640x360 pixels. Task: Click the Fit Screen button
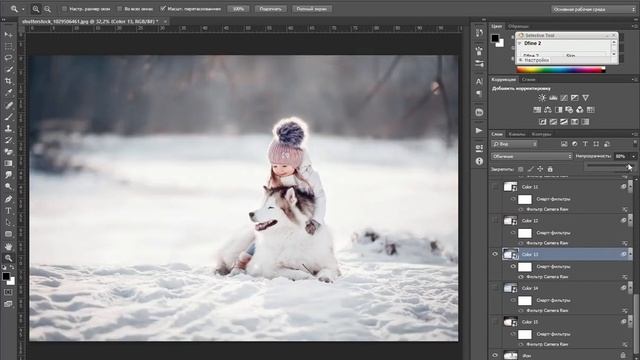pyautogui.click(x=270, y=9)
